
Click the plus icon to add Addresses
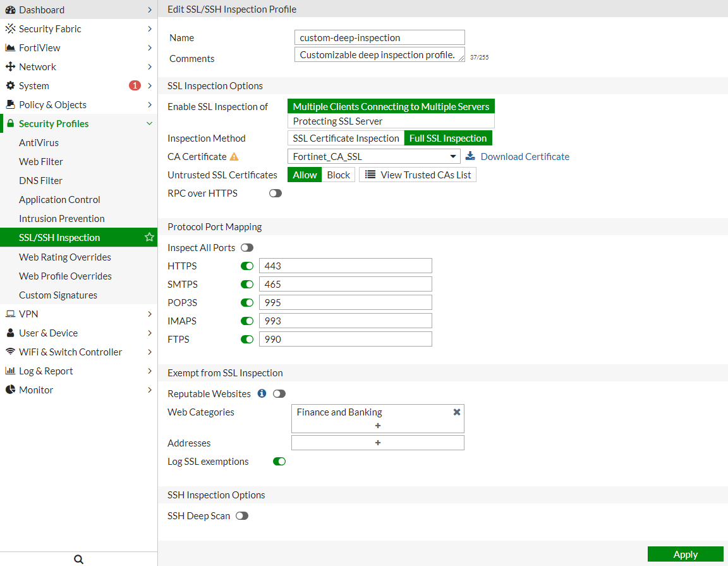[378, 443]
